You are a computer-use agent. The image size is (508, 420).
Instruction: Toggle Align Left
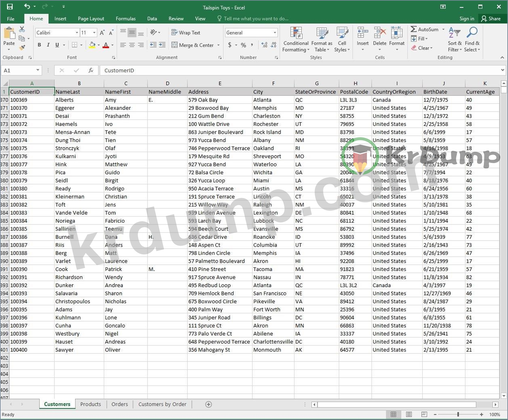point(123,45)
